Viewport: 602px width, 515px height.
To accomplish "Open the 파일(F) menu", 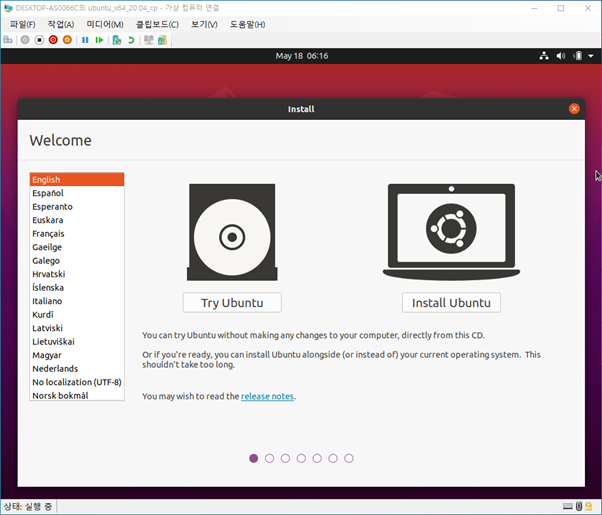I will coord(23,25).
